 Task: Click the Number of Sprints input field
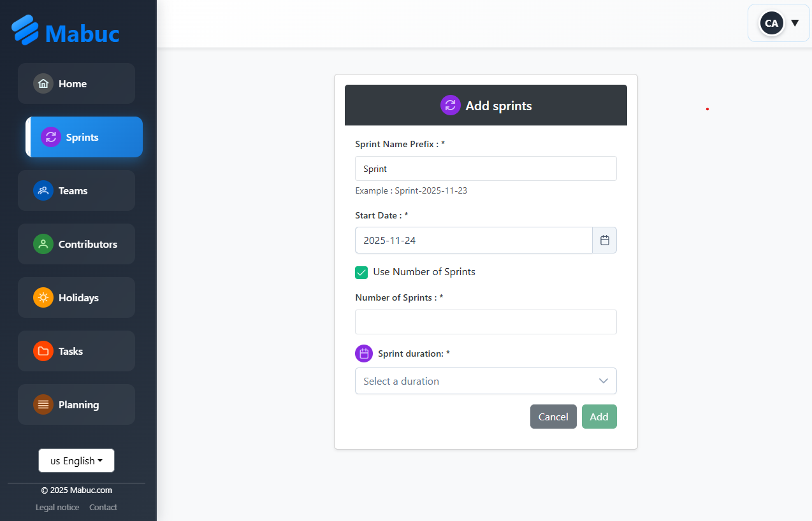486,322
